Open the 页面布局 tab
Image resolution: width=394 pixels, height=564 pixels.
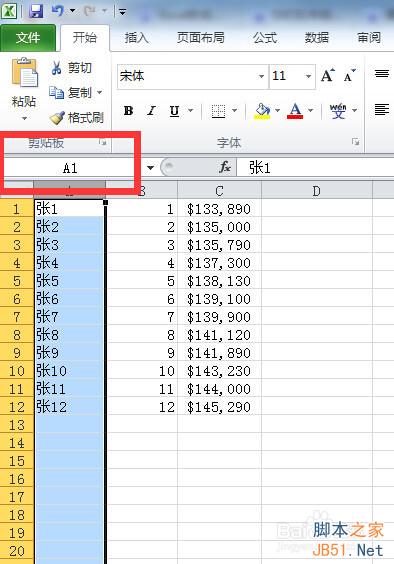click(x=200, y=37)
